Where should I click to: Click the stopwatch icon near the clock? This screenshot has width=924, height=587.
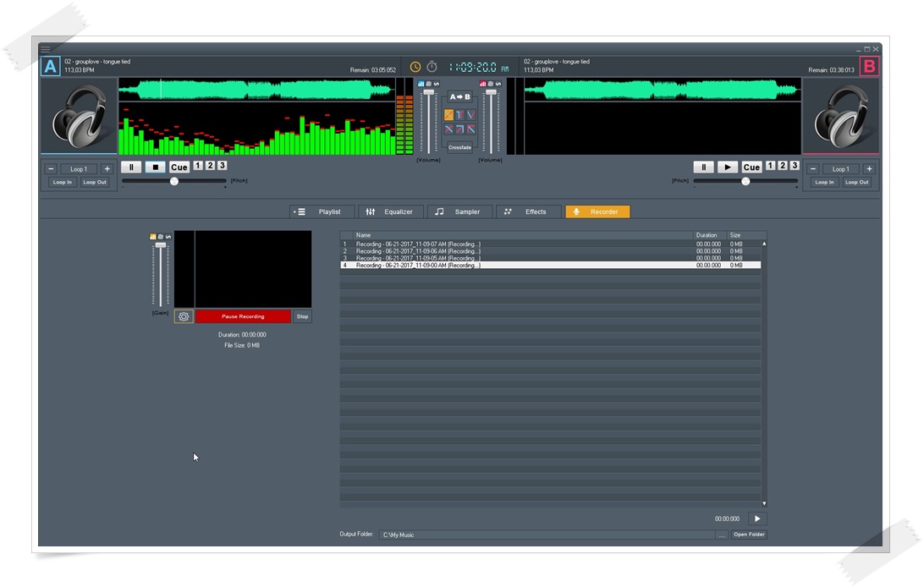pos(432,65)
